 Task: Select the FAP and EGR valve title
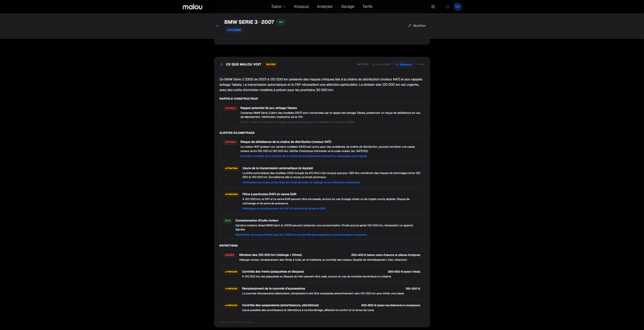269,194
